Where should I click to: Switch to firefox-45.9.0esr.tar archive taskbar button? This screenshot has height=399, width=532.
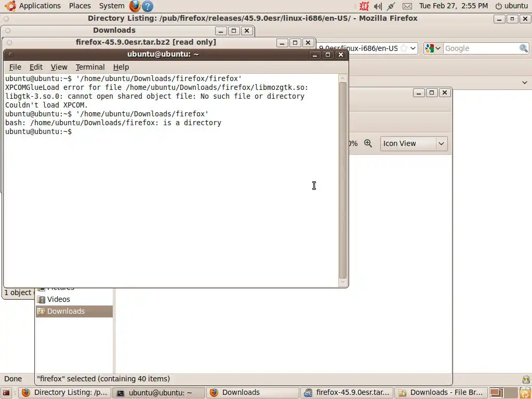347,393
